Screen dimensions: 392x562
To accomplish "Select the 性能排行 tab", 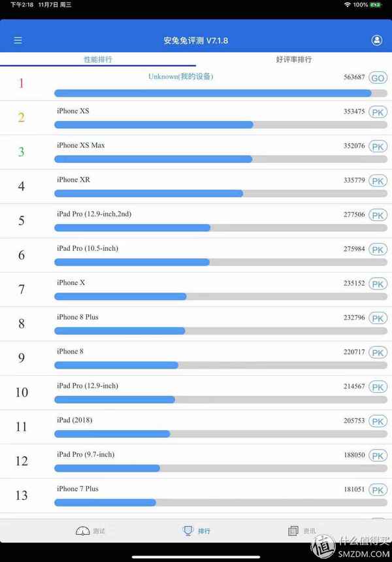I will tap(98, 59).
